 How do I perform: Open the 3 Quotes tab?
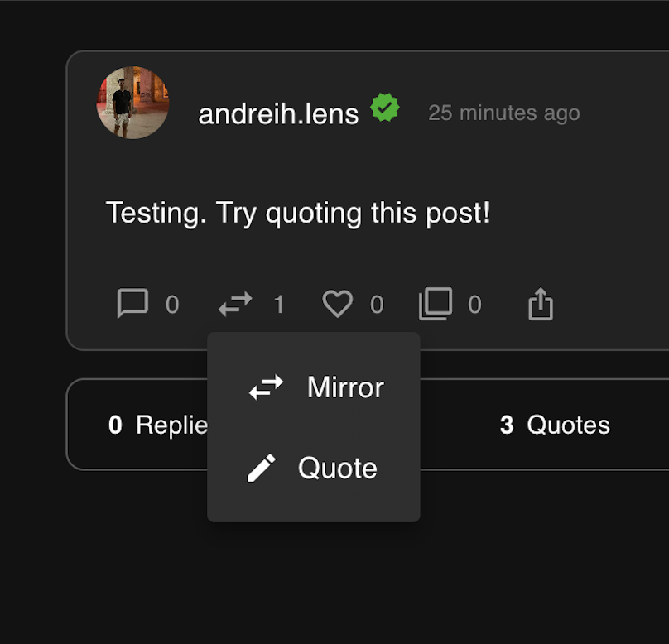click(x=555, y=425)
